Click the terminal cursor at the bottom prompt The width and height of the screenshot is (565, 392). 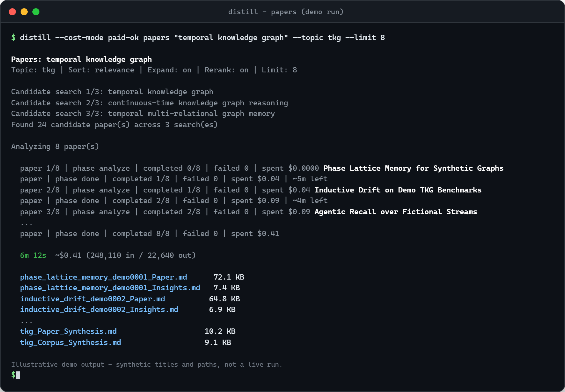pyautogui.click(x=18, y=375)
